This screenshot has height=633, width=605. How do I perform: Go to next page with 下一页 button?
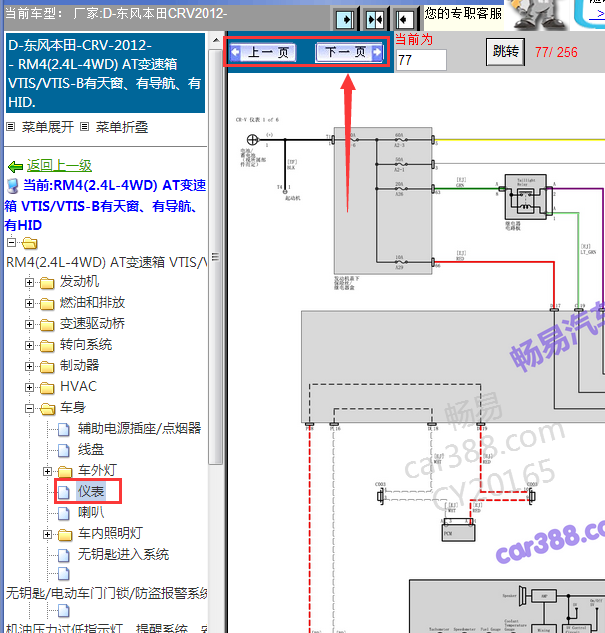click(x=350, y=52)
